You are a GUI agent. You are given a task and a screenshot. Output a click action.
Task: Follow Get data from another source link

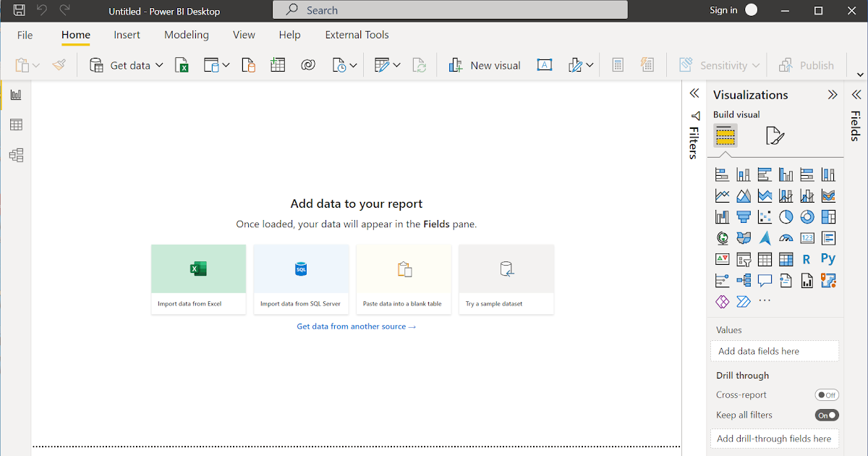tap(356, 326)
